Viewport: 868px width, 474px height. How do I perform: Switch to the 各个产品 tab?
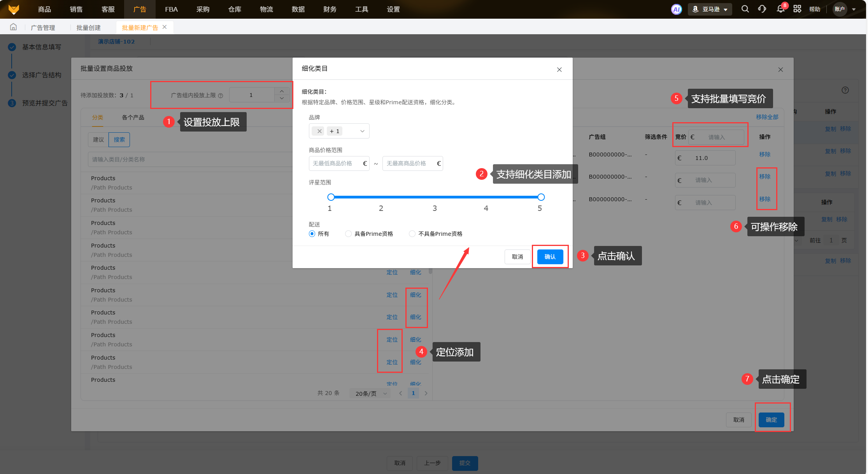tap(133, 118)
